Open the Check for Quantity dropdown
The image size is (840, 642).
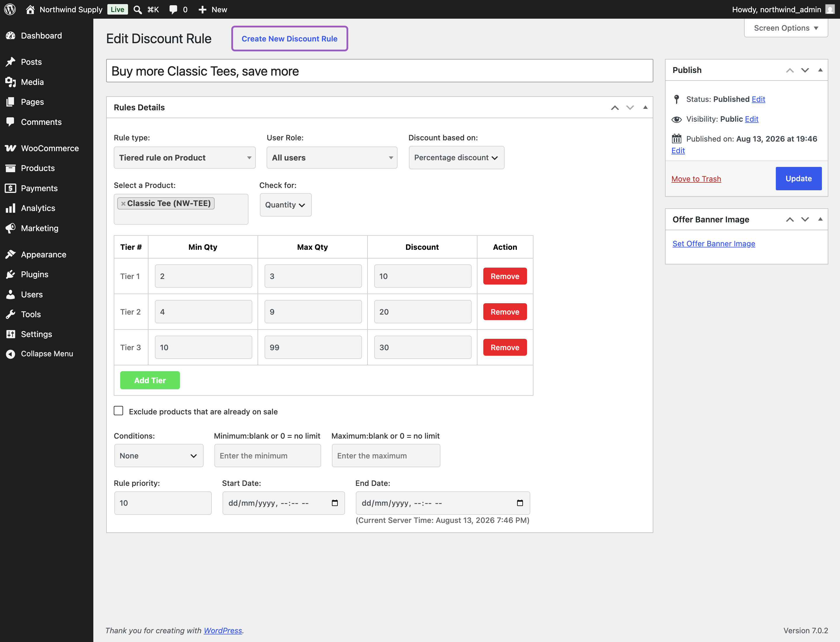pyautogui.click(x=286, y=205)
